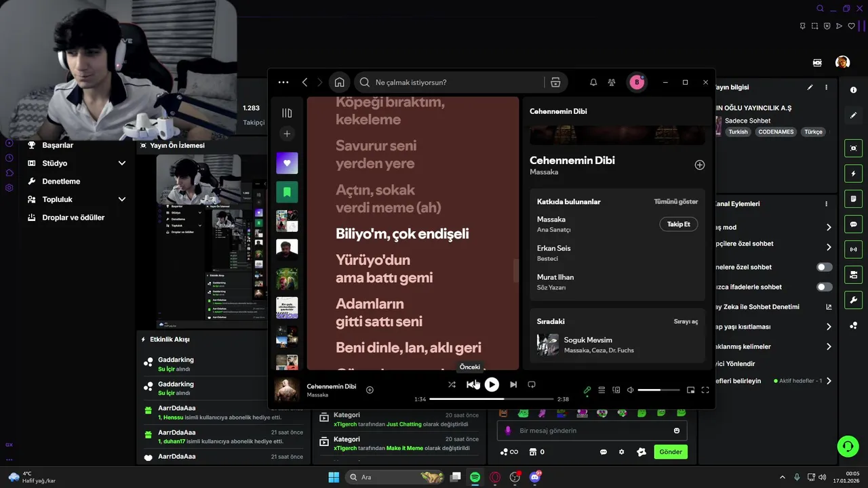
Task: Click the Turkish tag
Action: pos(738,132)
